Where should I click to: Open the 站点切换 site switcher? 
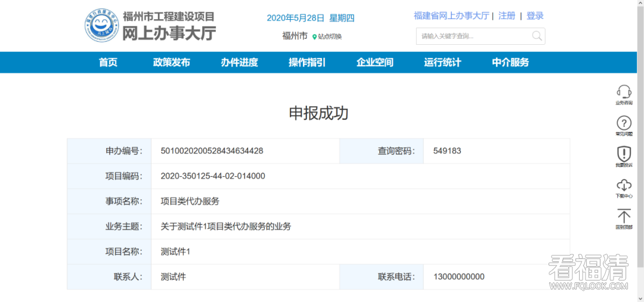pyautogui.click(x=330, y=37)
